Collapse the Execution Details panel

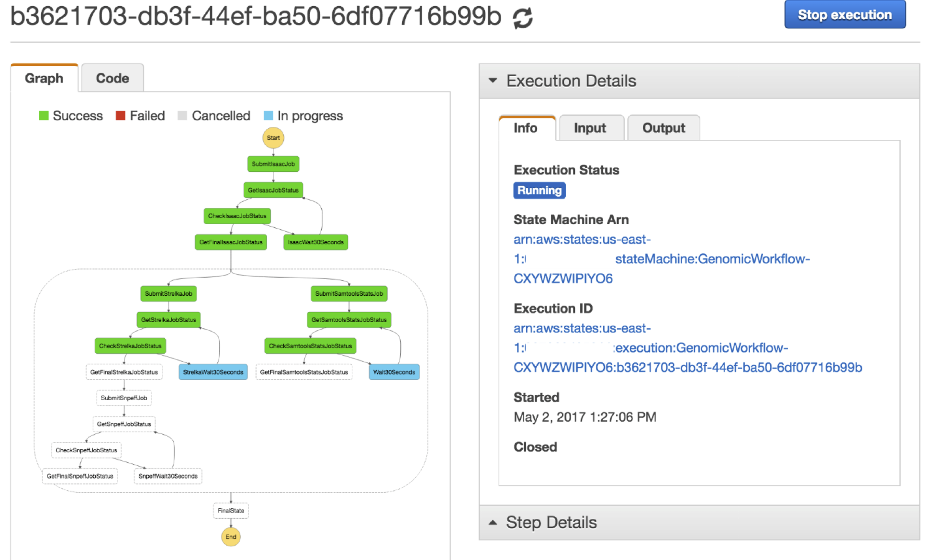point(493,80)
